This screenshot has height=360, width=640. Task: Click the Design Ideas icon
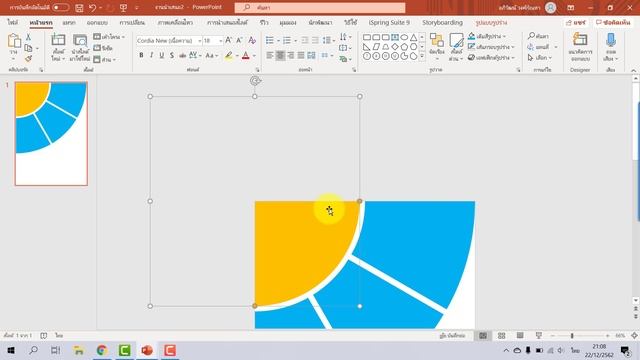click(x=580, y=40)
